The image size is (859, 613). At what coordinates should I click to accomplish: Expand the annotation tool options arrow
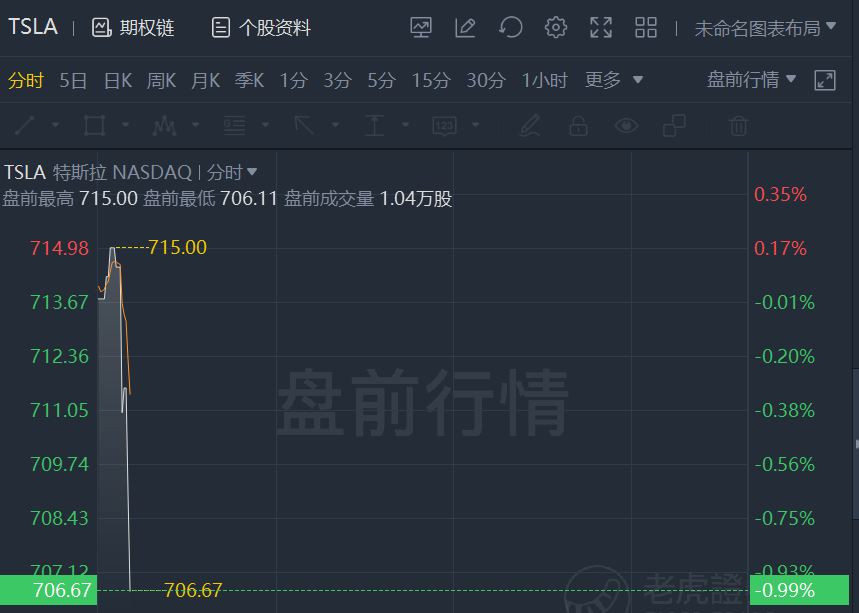tap(476, 125)
